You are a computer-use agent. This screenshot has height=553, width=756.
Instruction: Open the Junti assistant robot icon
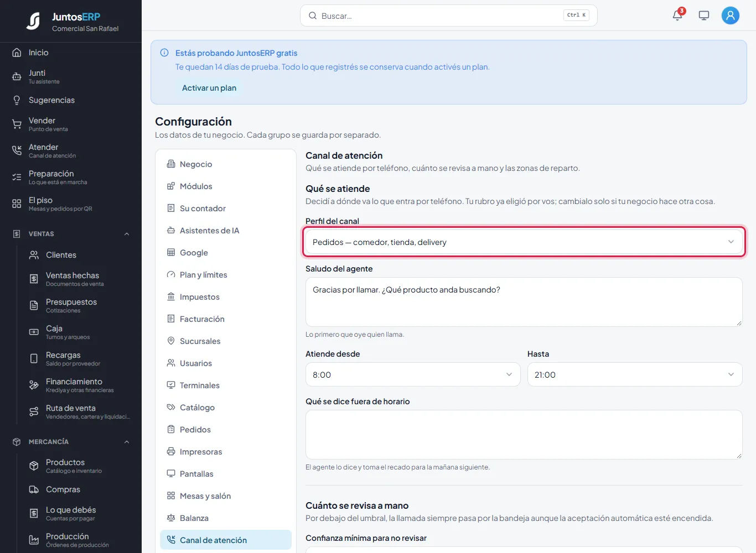[17, 77]
